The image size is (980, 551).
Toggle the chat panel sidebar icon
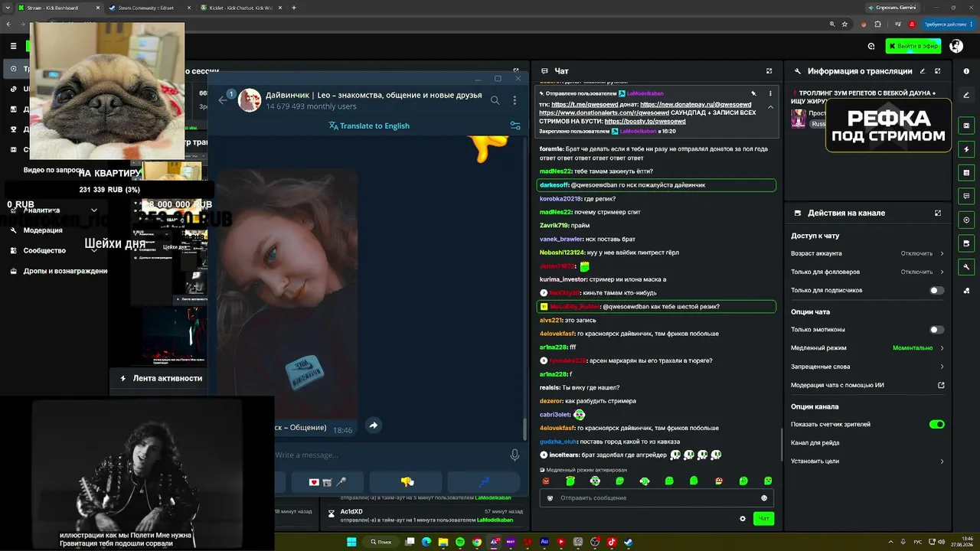[x=966, y=197]
